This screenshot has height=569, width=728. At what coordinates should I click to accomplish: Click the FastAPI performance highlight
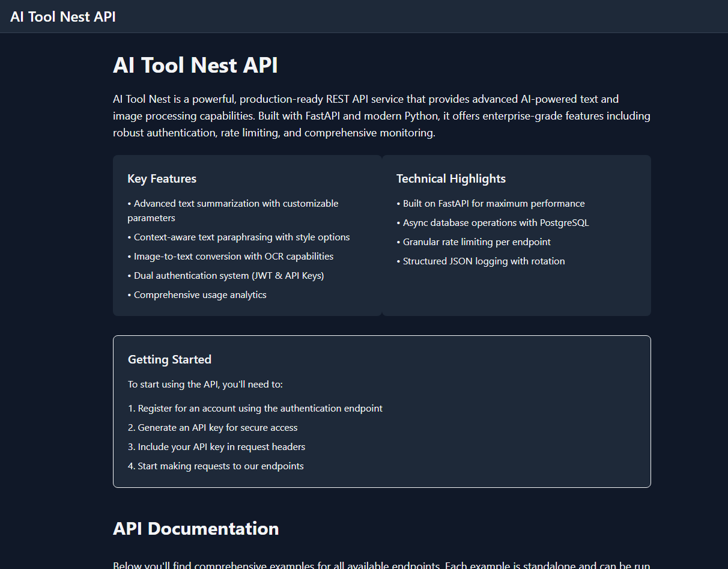point(492,203)
